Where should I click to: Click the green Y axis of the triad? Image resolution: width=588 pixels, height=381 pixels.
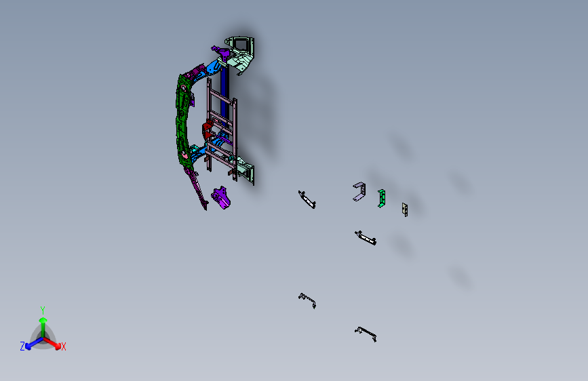43,327
